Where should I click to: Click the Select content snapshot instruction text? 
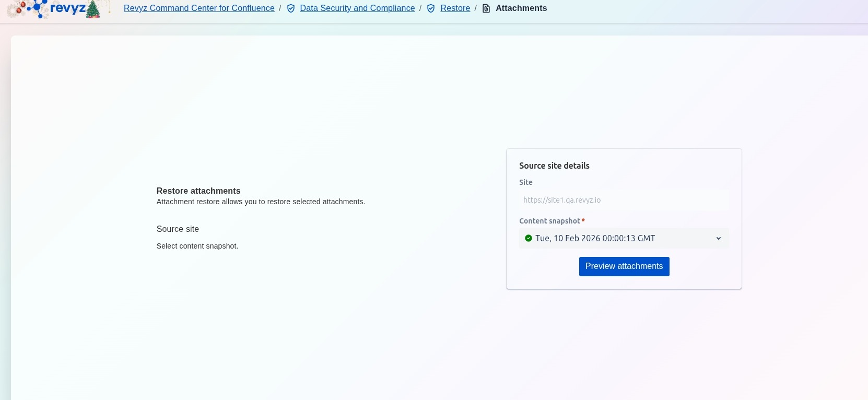(x=197, y=246)
